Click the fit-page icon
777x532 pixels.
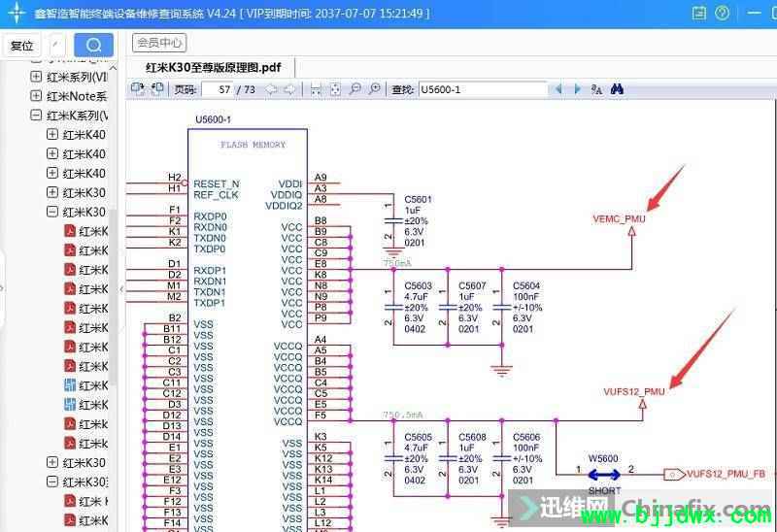click(335, 89)
